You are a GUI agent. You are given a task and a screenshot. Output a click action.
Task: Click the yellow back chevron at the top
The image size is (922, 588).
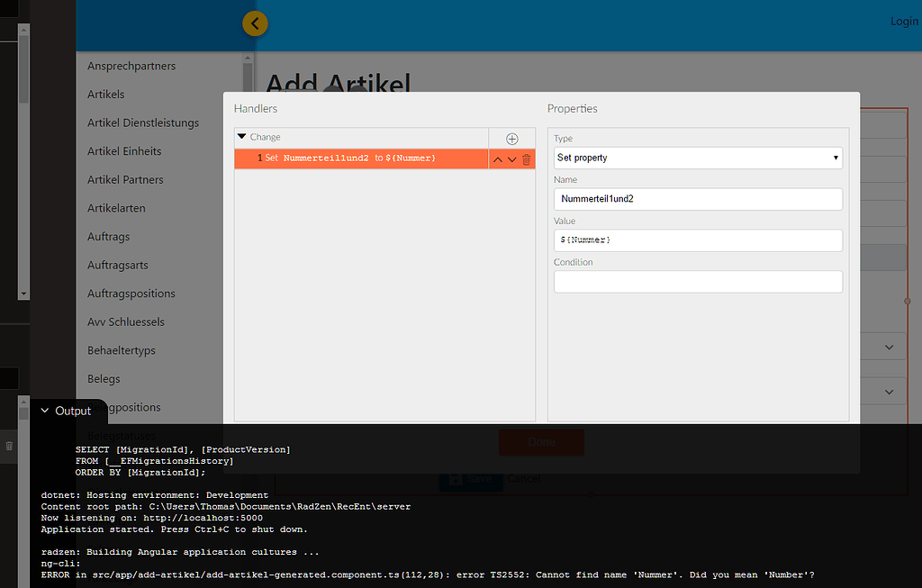point(255,23)
